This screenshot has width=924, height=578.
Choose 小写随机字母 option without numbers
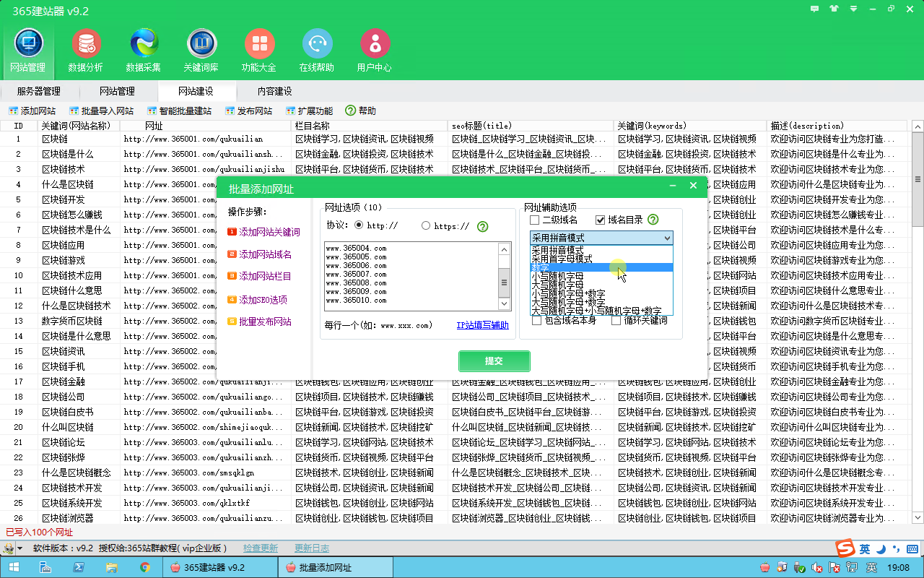point(601,276)
